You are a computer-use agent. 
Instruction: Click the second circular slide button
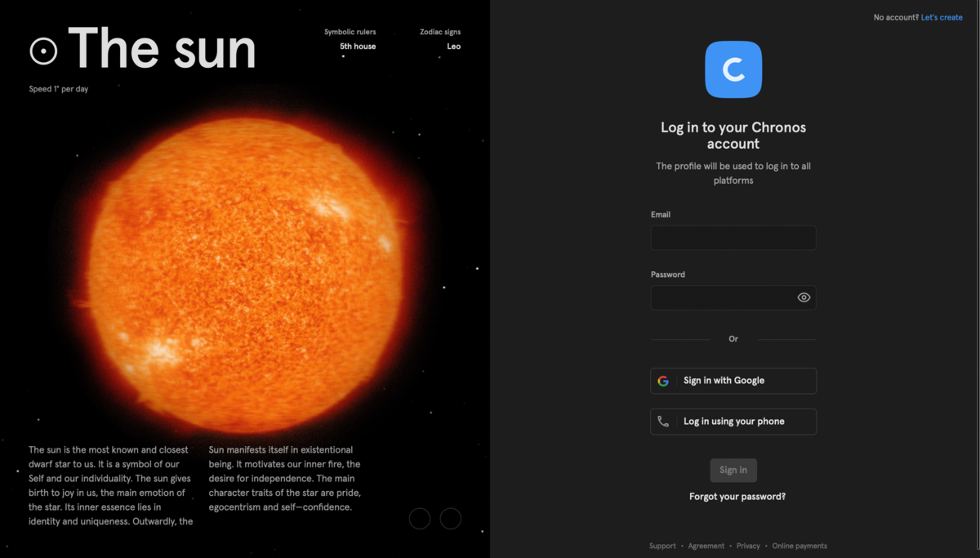point(451,518)
